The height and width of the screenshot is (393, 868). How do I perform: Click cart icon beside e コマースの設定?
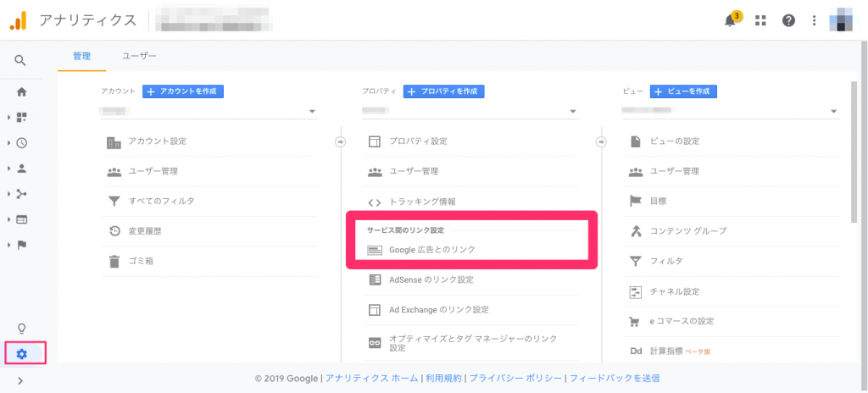[x=635, y=322]
